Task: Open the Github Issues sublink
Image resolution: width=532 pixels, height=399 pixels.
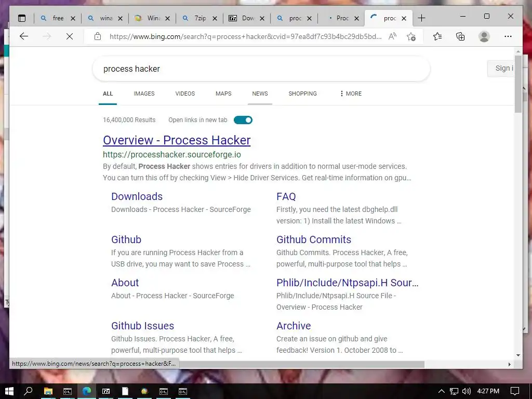Action: click(142, 326)
